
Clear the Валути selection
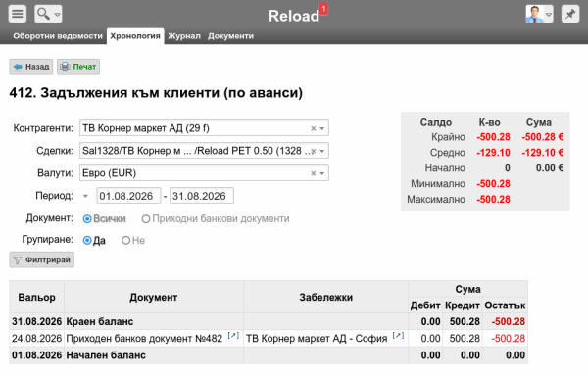point(314,173)
